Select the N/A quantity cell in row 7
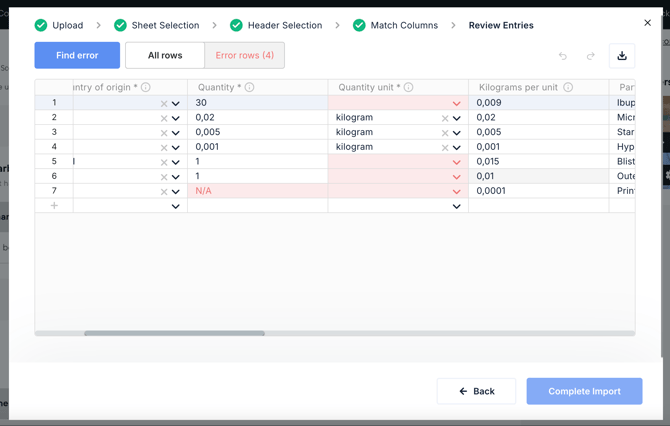The width and height of the screenshot is (670, 426). [256, 191]
